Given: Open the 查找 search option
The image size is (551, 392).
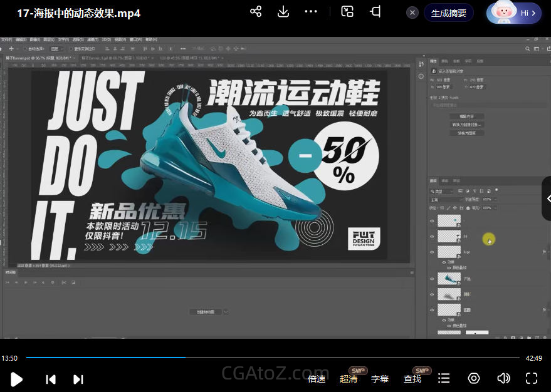Looking at the screenshot, I should tap(412, 379).
